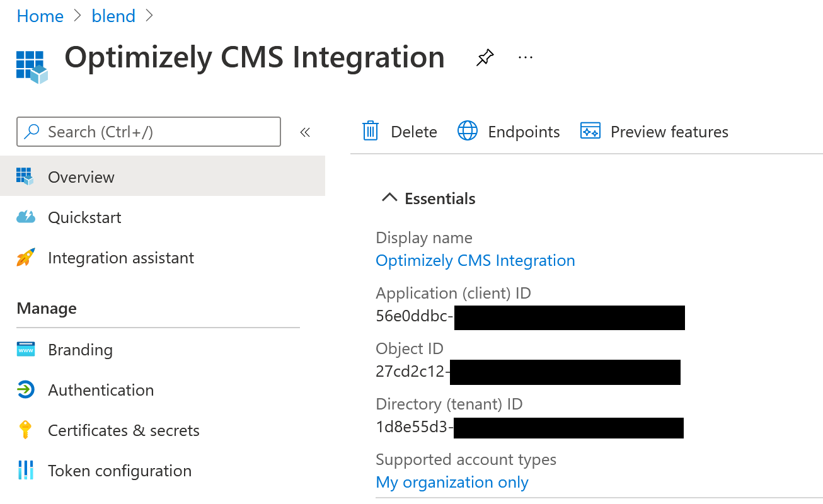Click the Endpoints globe icon

tap(468, 131)
